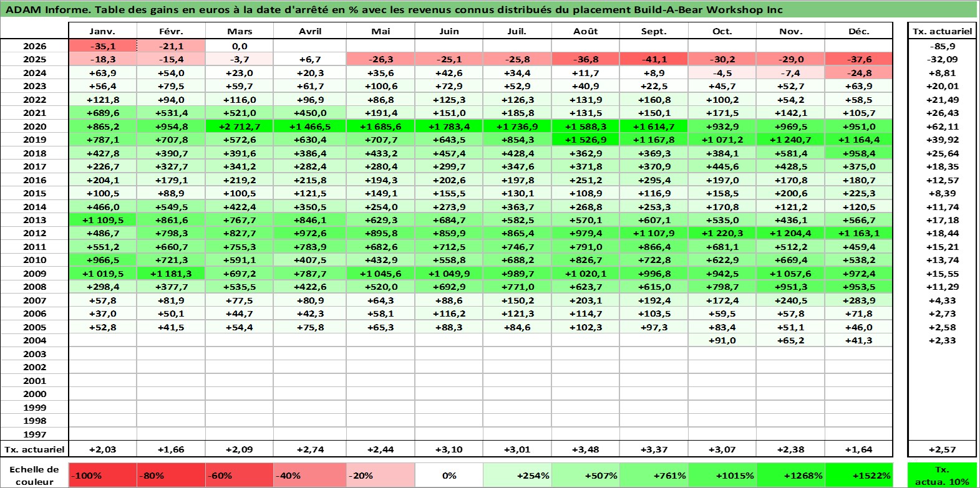Viewport: 980px width, 488px height.
Task: Select the 1997 row label
Action: click(34, 434)
